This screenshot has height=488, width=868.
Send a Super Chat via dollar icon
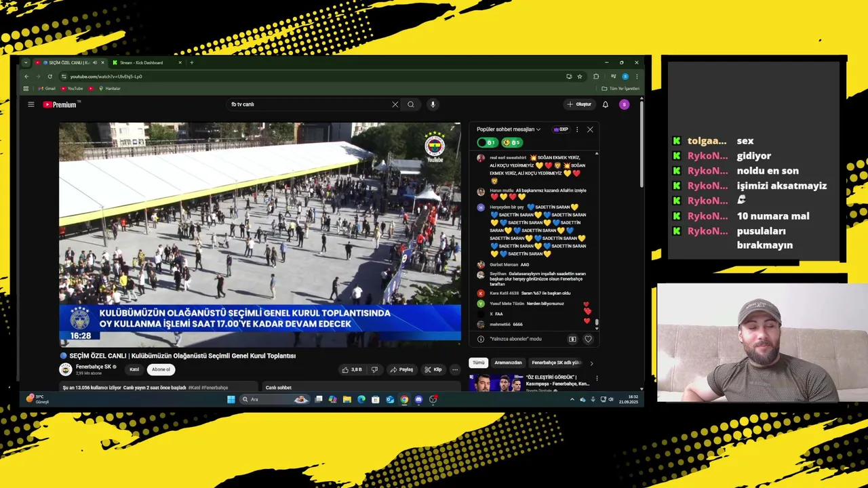coord(572,339)
